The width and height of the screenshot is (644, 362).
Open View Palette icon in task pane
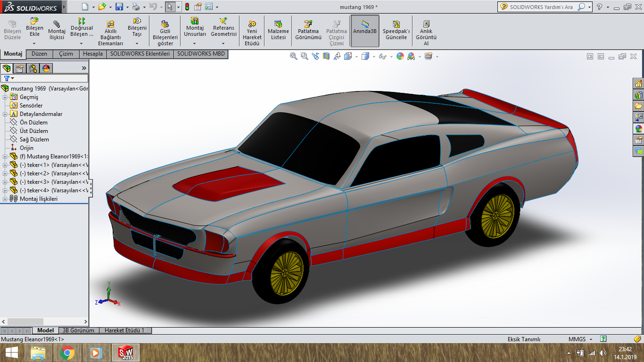pyautogui.click(x=639, y=117)
